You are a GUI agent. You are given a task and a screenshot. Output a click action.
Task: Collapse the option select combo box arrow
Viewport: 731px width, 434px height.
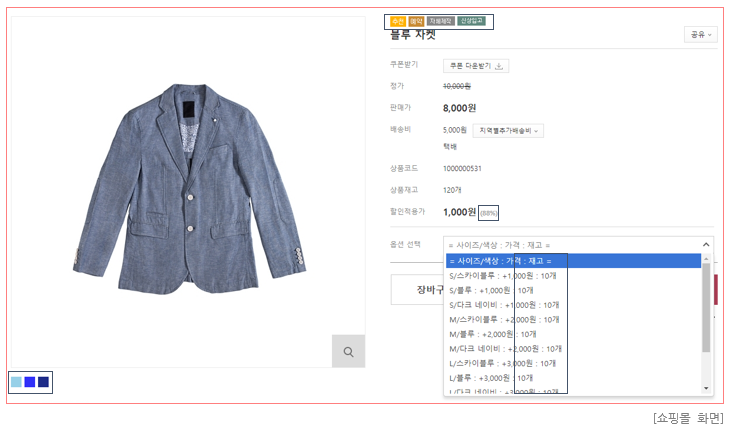click(x=706, y=244)
